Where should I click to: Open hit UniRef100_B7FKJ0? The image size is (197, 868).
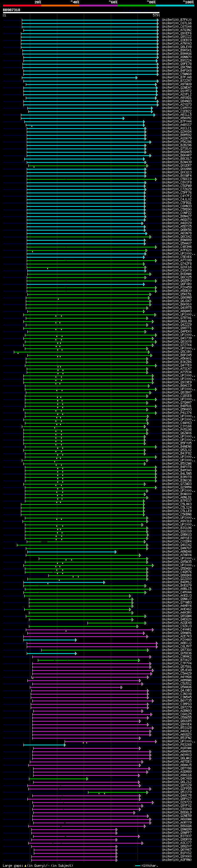click(x=177, y=20)
